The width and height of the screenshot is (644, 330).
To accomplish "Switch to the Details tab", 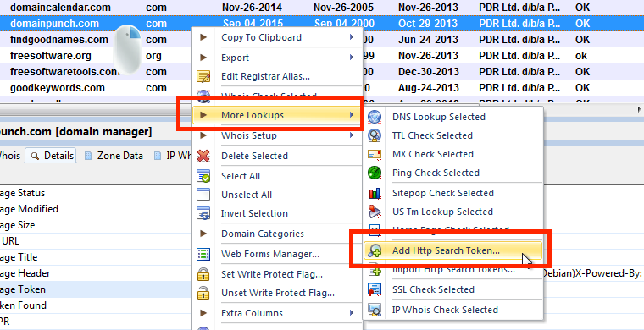I will point(52,157).
